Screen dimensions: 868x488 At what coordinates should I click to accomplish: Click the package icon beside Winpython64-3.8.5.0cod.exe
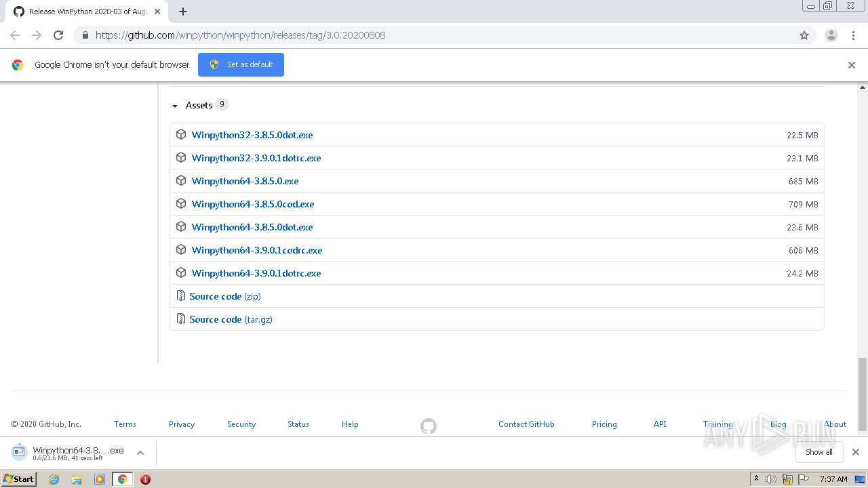coord(181,203)
